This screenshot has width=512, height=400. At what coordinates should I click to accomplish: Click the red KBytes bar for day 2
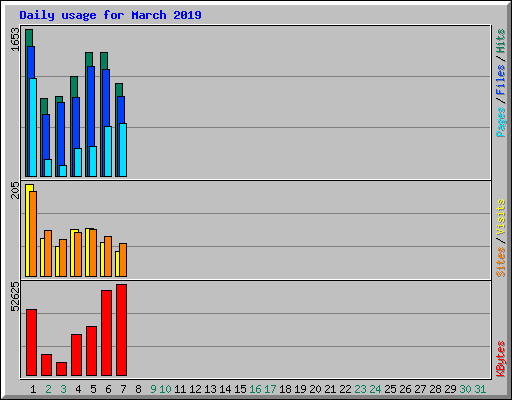46,365
